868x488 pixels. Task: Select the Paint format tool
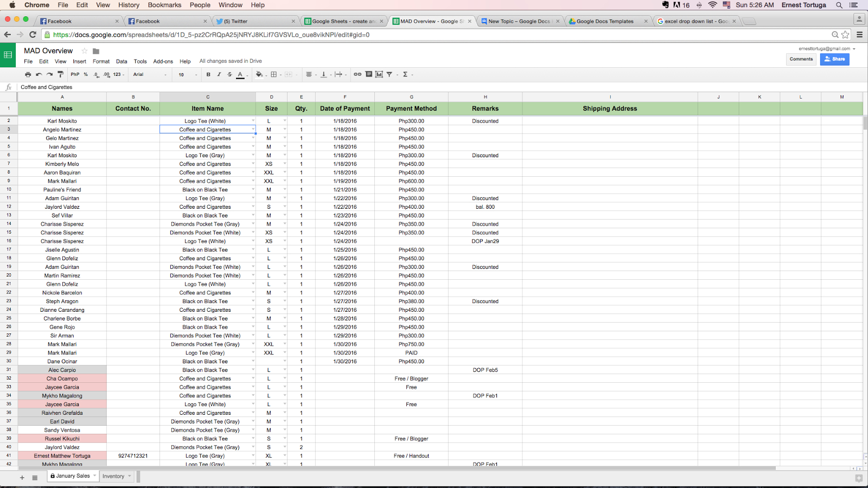[x=61, y=74]
